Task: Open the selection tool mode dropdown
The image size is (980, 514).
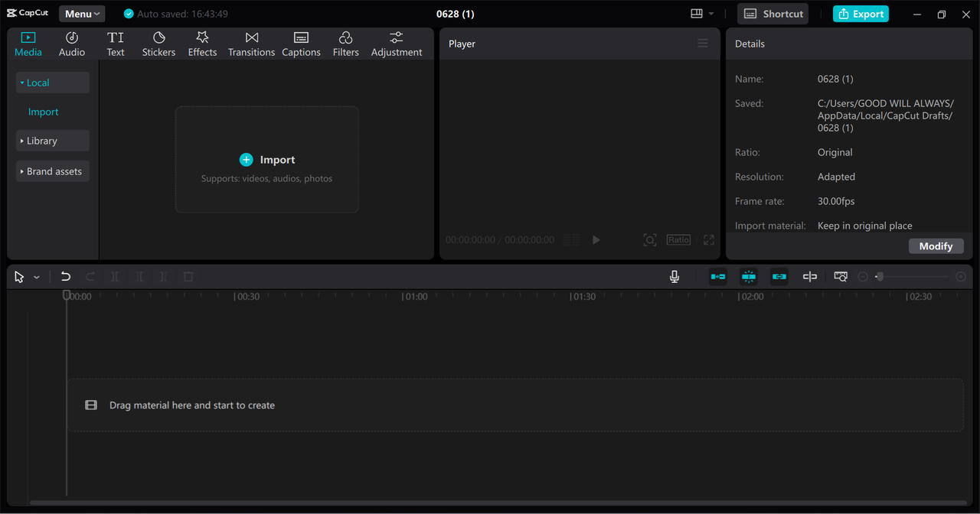Action: (37, 277)
